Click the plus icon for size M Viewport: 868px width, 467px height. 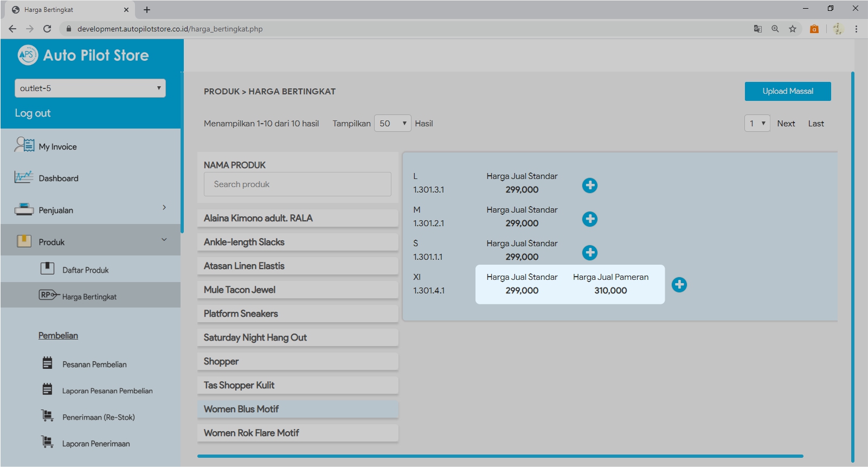(589, 219)
